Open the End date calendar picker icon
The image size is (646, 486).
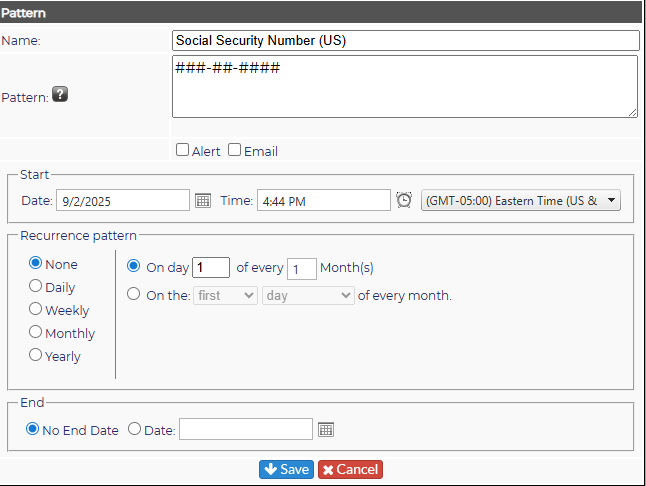tap(326, 430)
